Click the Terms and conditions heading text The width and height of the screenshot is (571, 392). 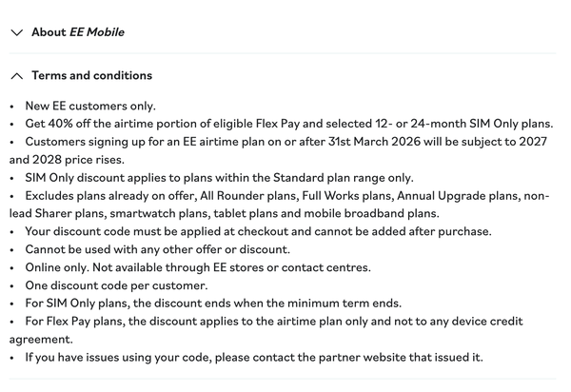91,75
